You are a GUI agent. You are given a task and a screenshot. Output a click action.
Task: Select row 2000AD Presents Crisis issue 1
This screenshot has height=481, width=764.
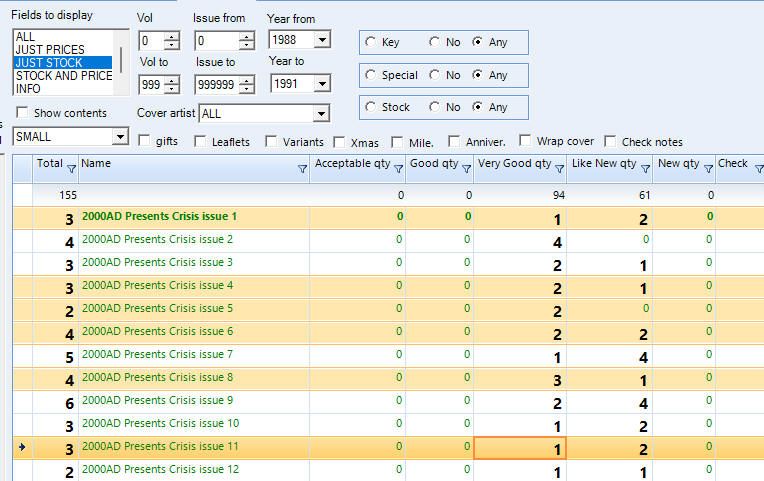(x=388, y=218)
